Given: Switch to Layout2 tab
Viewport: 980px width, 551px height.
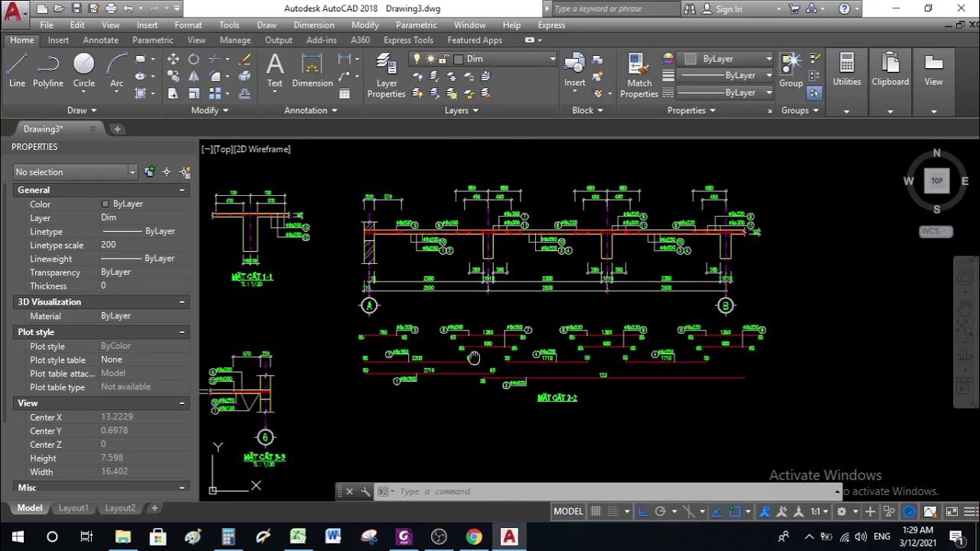Looking at the screenshot, I should pos(120,508).
